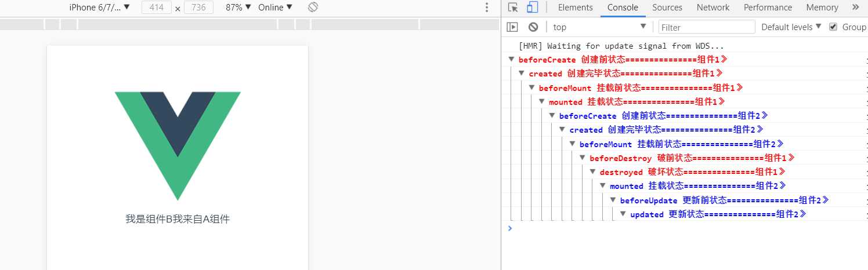Screen dimensions: 868x270
Task: Collapse the mounted 组件2 log group
Action: tap(603, 186)
